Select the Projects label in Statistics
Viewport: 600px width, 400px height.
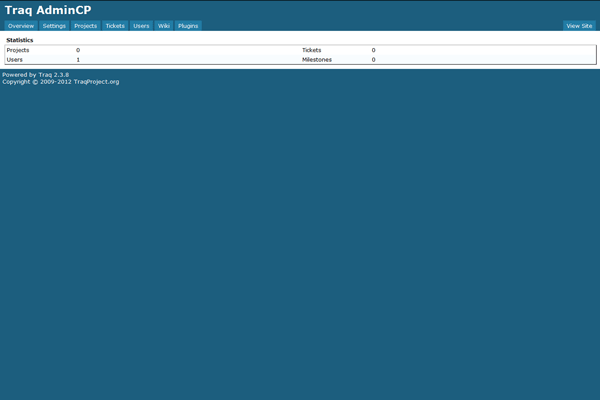tap(18, 49)
